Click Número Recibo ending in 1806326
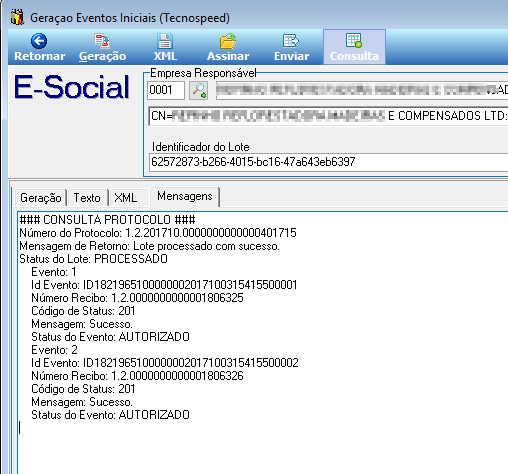Screen dimensions: 508x474 click(137, 376)
